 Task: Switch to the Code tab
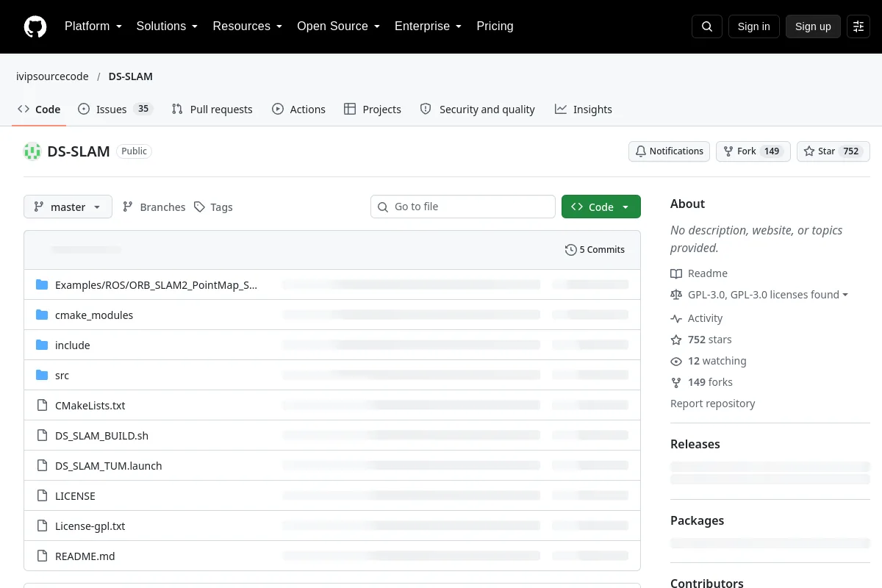coord(39,110)
